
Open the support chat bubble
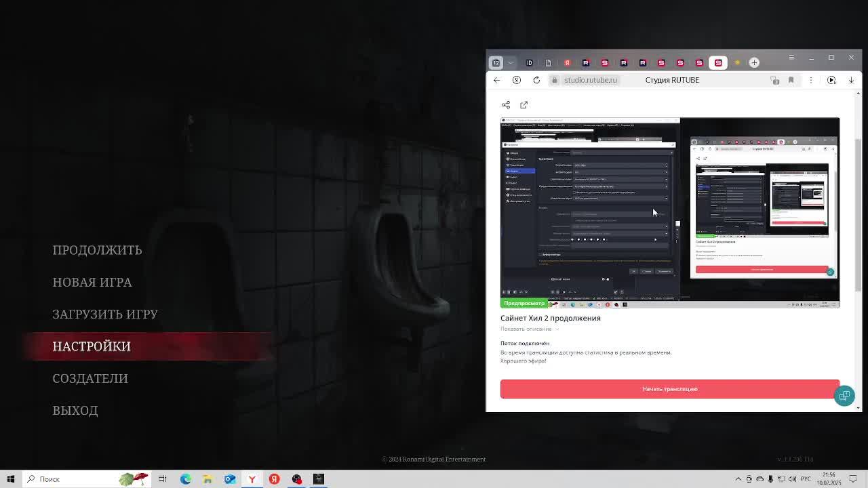click(x=844, y=396)
